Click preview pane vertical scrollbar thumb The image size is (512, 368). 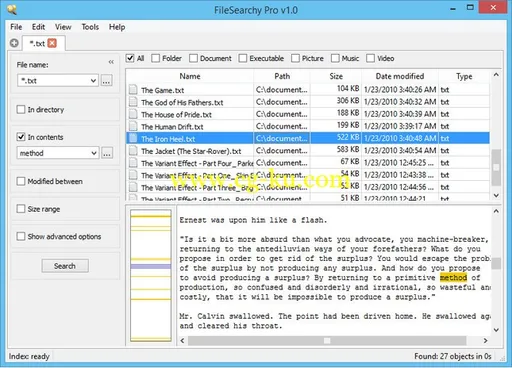[496, 263]
